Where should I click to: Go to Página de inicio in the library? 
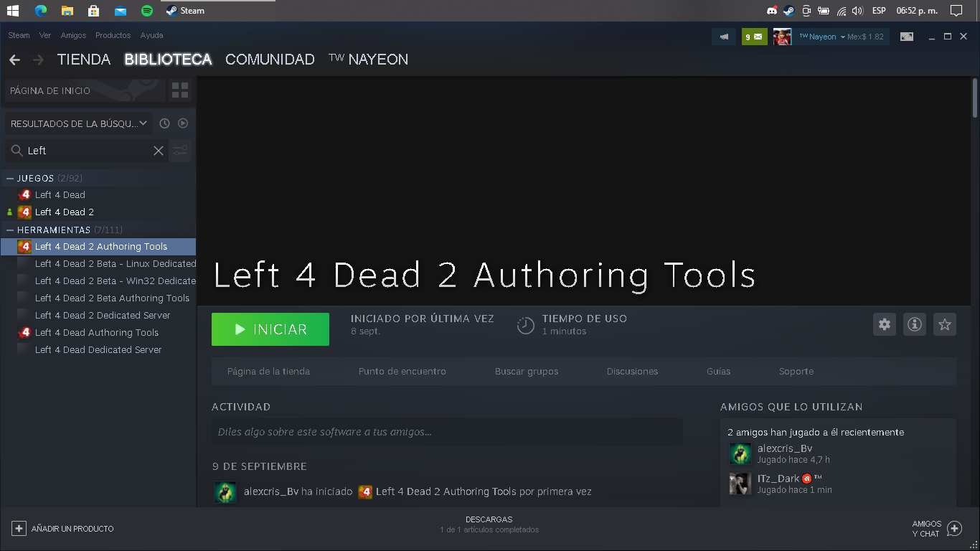[x=85, y=90]
